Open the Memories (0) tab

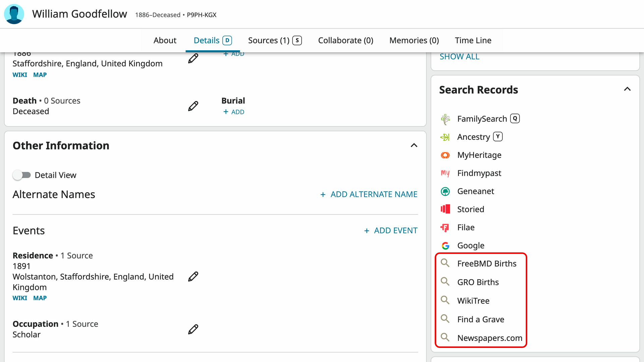tap(414, 41)
